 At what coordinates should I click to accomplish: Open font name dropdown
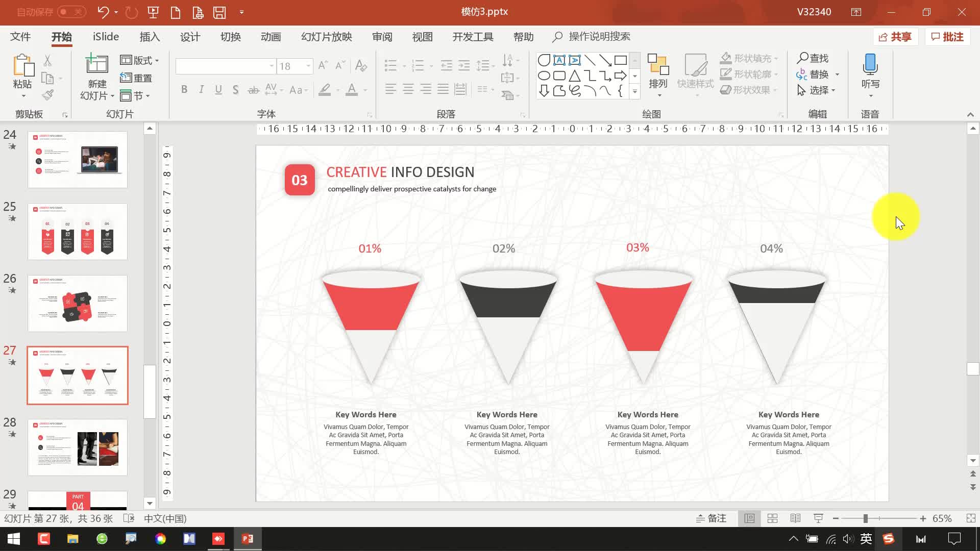pyautogui.click(x=271, y=66)
